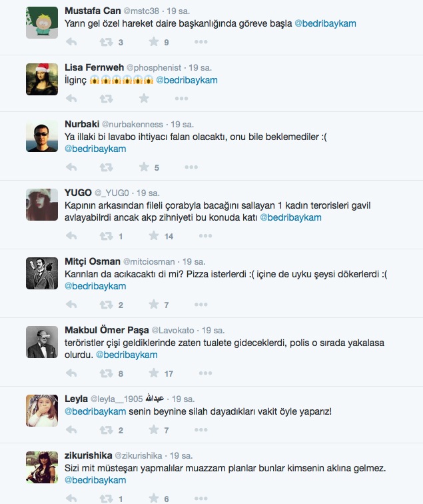Retweet YUGO's tweet about fileli çorap
The width and height of the screenshot is (423, 504).
[x=107, y=236]
